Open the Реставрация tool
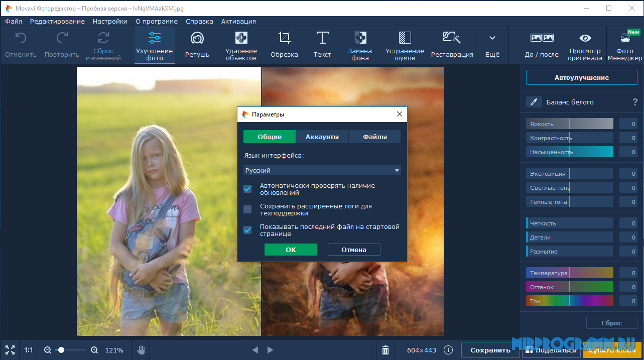The width and height of the screenshot is (644, 360). coord(452,45)
